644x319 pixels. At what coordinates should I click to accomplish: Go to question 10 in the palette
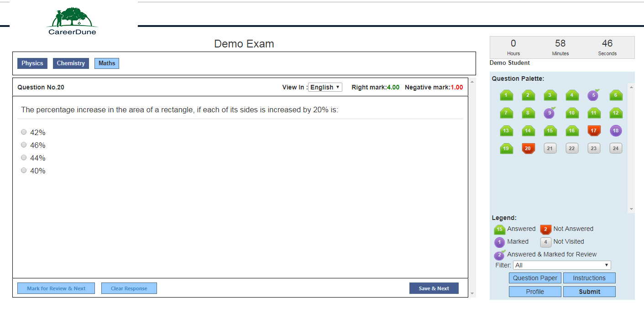coord(572,113)
